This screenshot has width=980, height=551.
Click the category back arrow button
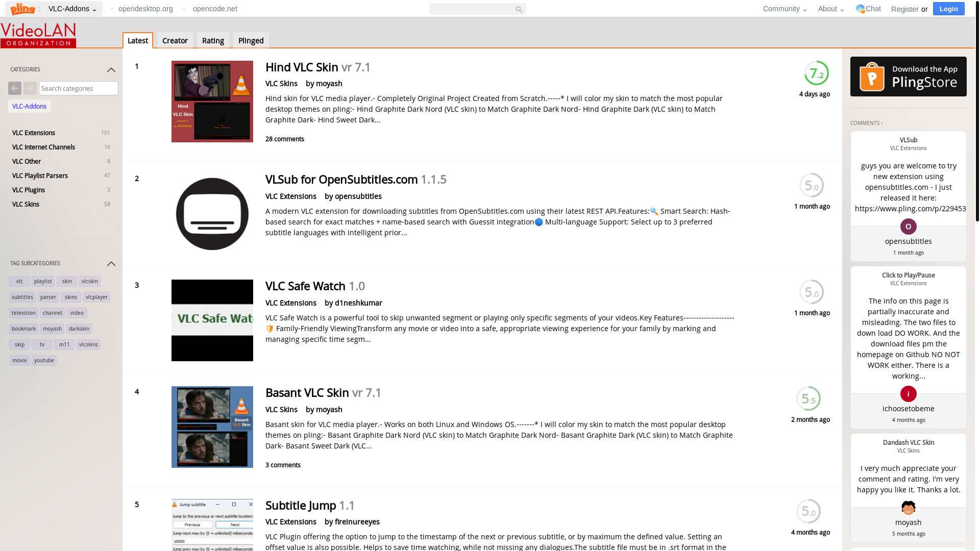[15, 88]
